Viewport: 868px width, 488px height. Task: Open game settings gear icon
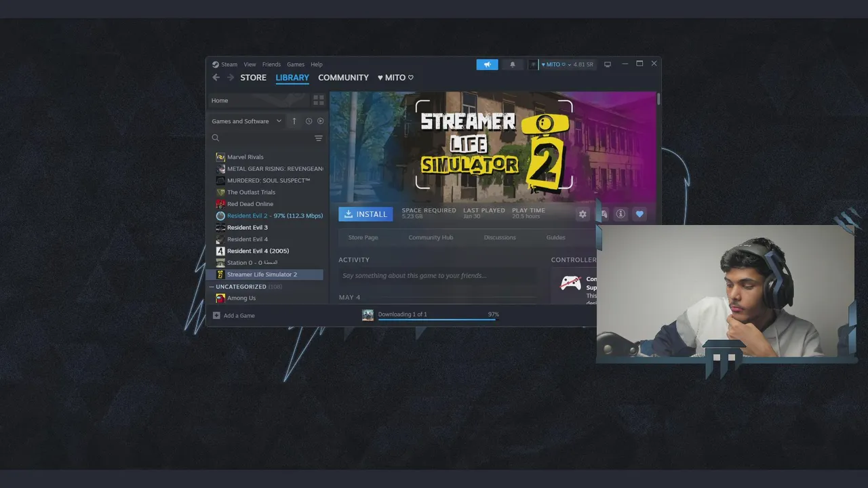pos(583,214)
